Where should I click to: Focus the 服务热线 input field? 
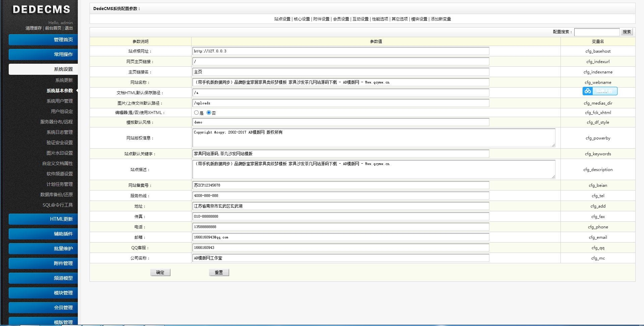point(341,196)
